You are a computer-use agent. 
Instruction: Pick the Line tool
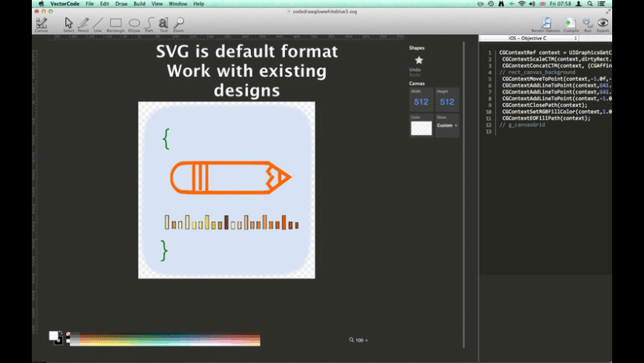click(98, 24)
